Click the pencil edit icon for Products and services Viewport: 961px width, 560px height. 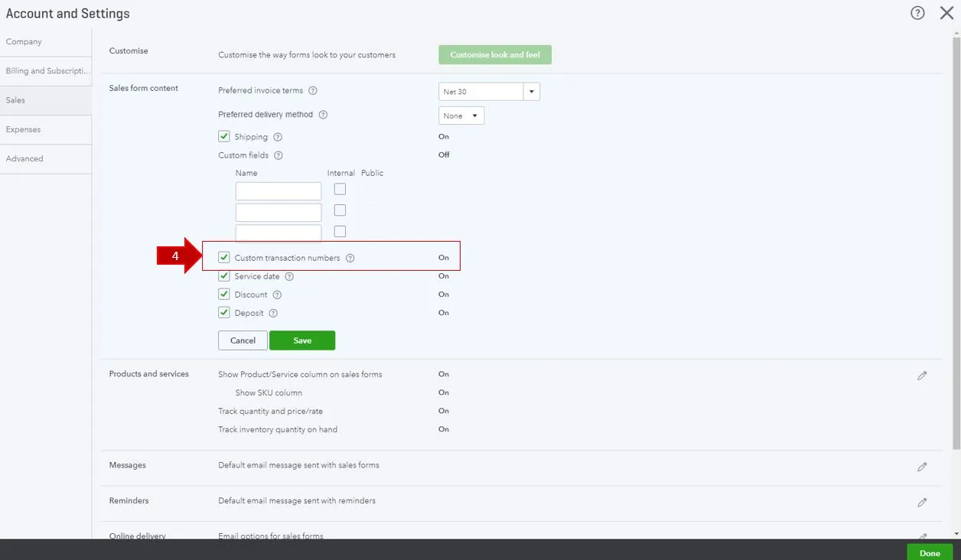pyautogui.click(x=922, y=376)
